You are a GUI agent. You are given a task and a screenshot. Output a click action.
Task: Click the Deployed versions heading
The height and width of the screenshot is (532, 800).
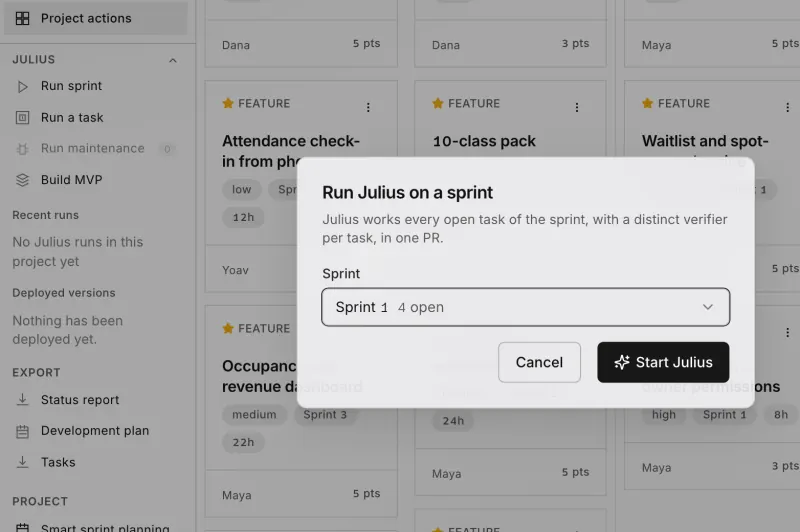tap(64, 293)
